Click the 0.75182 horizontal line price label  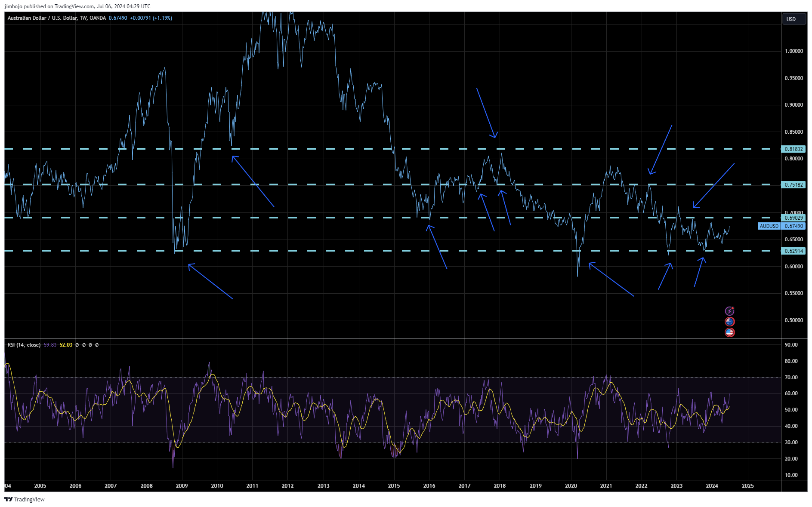tap(793, 185)
